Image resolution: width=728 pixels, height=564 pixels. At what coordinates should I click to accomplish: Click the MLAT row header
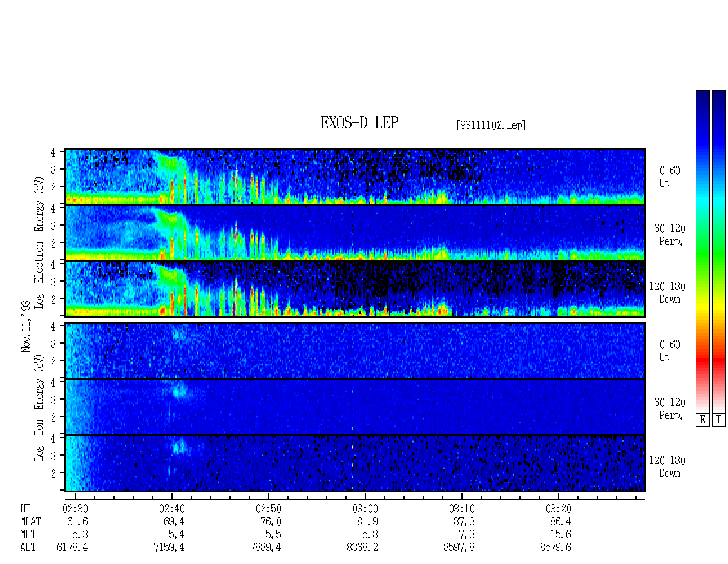tap(31, 521)
